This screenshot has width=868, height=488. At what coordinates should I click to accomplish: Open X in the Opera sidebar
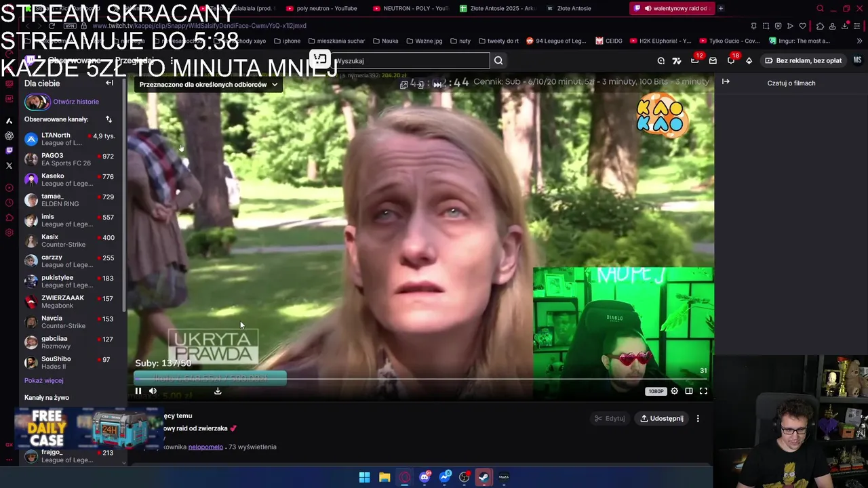(9, 165)
